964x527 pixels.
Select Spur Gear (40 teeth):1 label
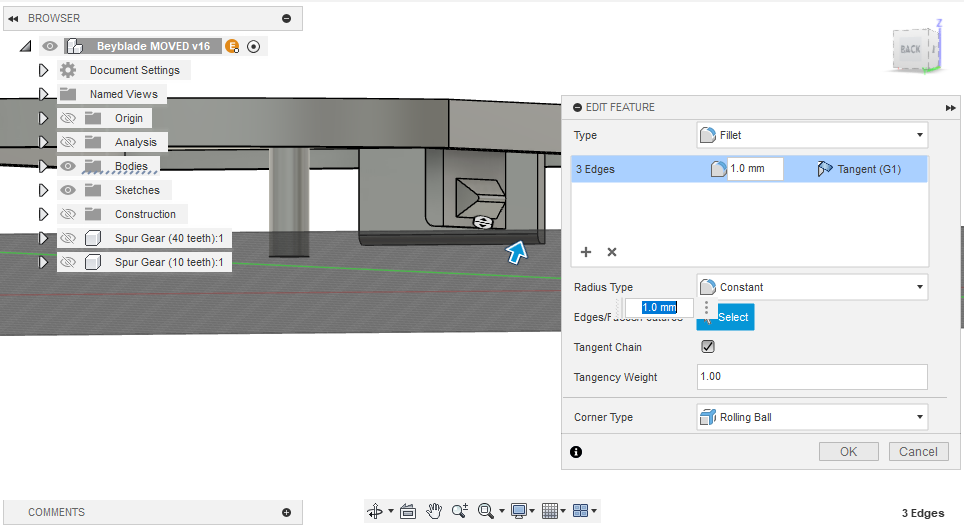coord(169,238)
